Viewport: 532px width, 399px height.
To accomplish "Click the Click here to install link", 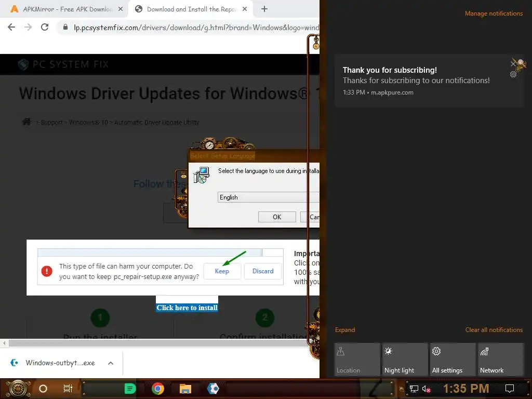I will (187, 308).
